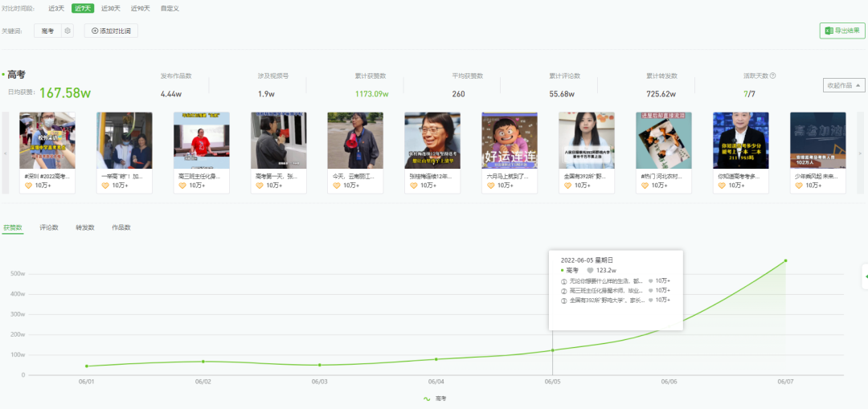
Task: Switch to the 评论数 chart tab
Action: pyautogui.click(x=49, y=227)
